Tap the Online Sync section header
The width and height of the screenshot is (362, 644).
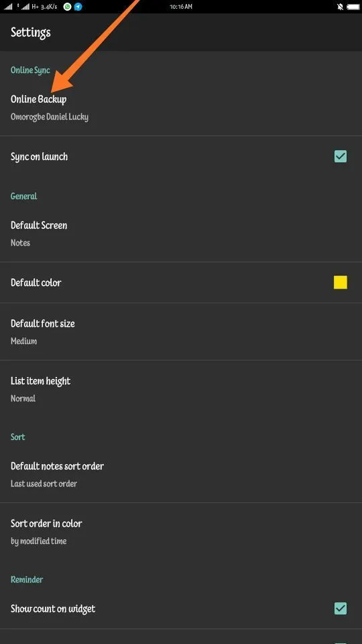pyautogui.click(x=30, y=70)
